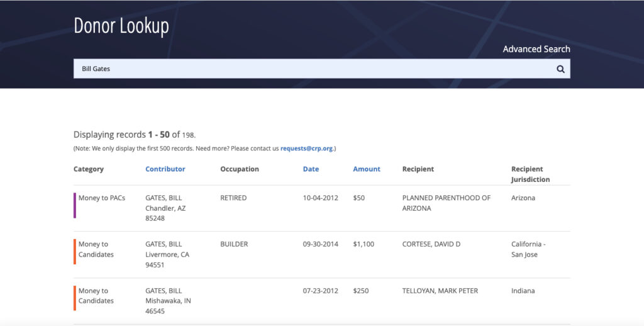Screen dimensions: 644x326
Task: Click the $50 amount cell
Action: coord(359,198)
